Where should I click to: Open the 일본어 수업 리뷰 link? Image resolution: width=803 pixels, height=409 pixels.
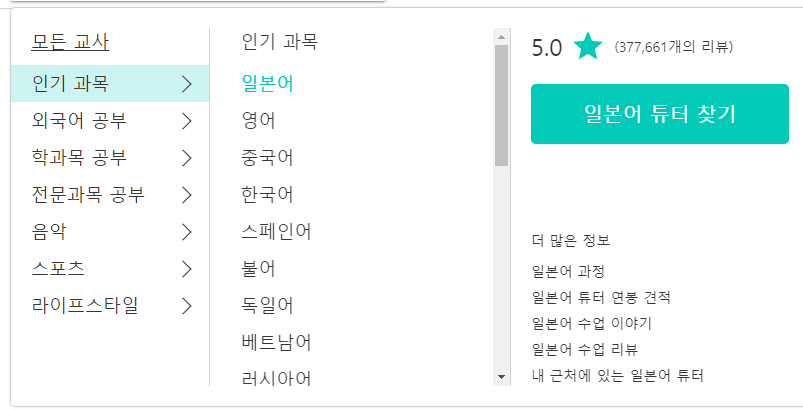pyautogui.click(x=585, y=349)
